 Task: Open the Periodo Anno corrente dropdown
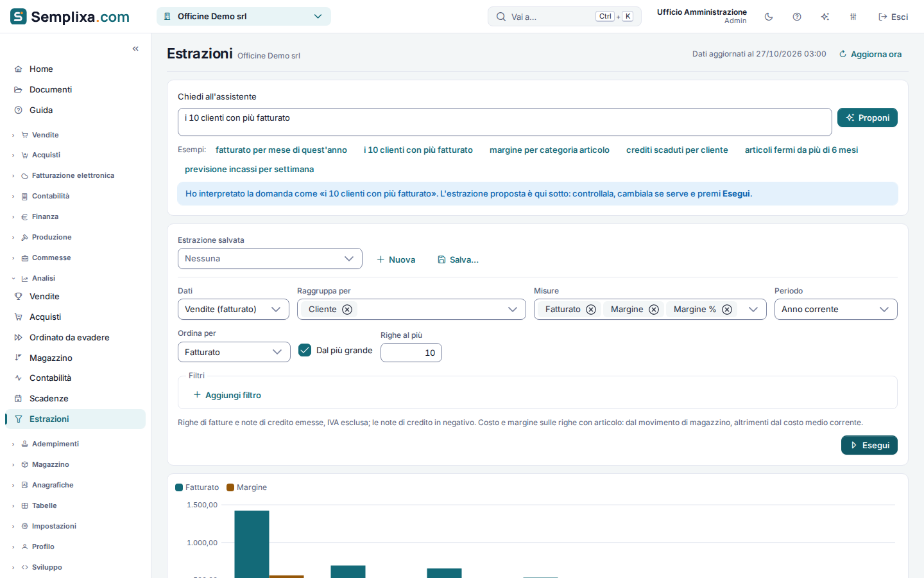pyautogui.click(x=835, y=310)
